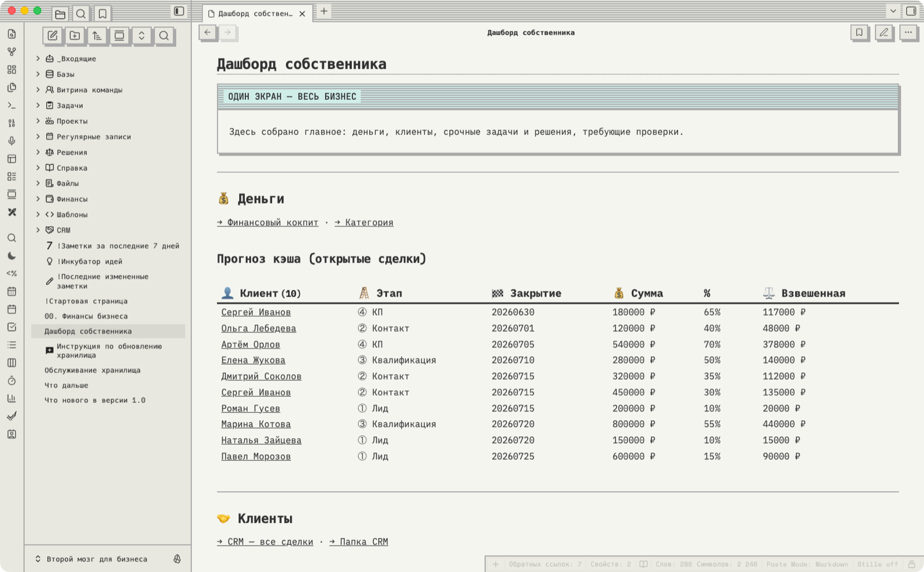Viewport: 924px width, 572px height.
Task: Navigate back with the left arrow
Action: coord(207,33)
